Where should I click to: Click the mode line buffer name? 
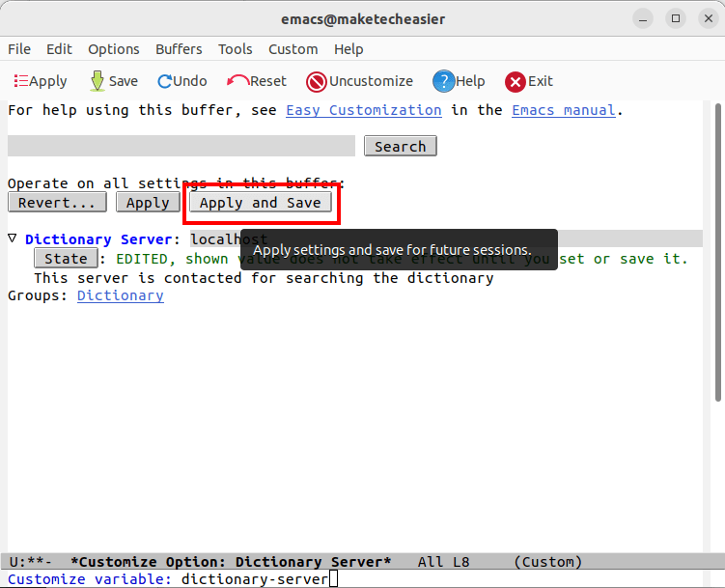[231, 562]
